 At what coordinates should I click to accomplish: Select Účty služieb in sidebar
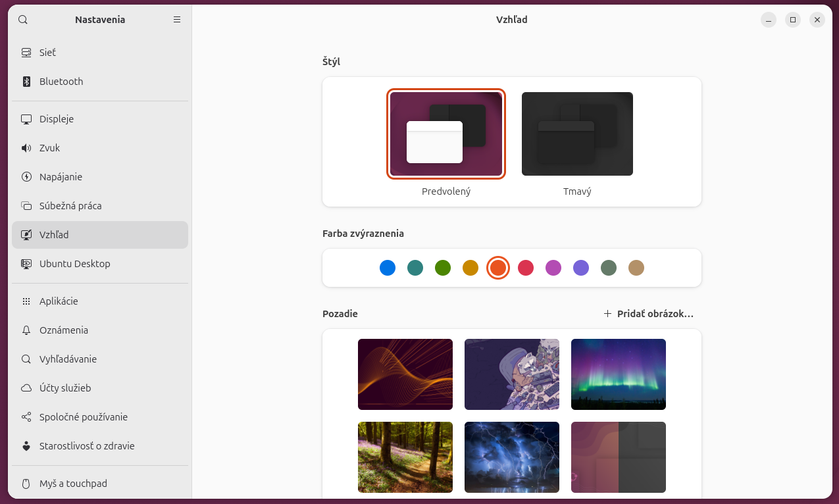point(100,388)
